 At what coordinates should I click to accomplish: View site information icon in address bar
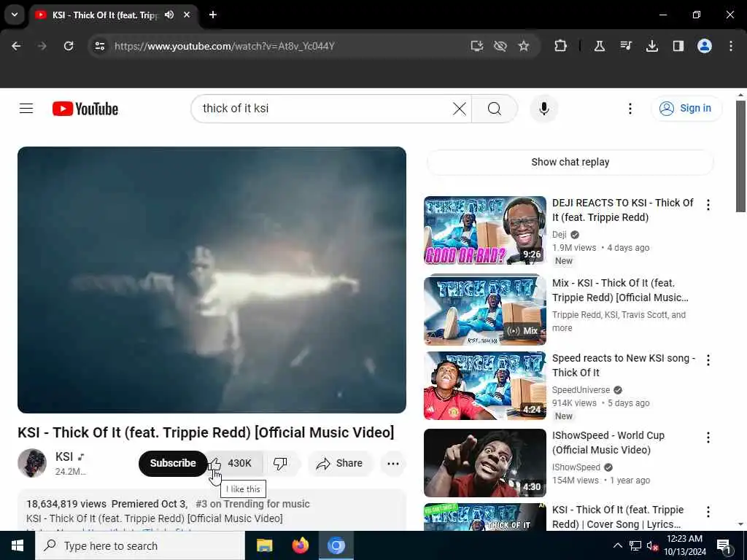coord(99,46)
